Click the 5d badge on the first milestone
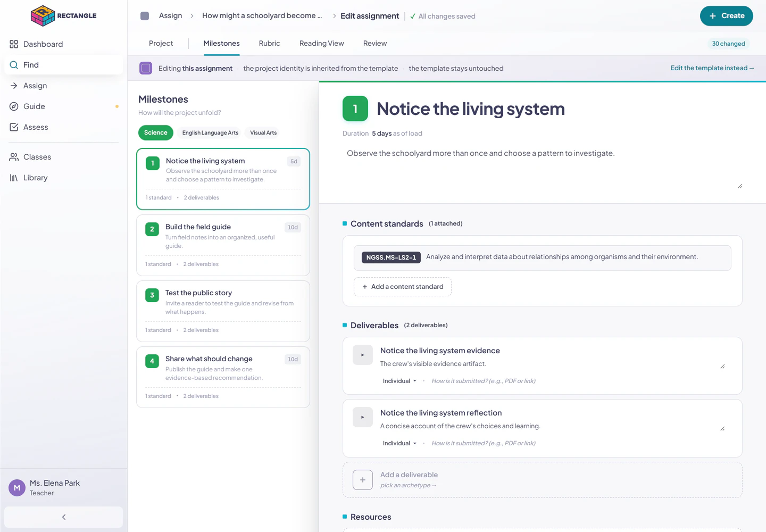The width and height of the screenshot is (766, 532). coord(294,162)
